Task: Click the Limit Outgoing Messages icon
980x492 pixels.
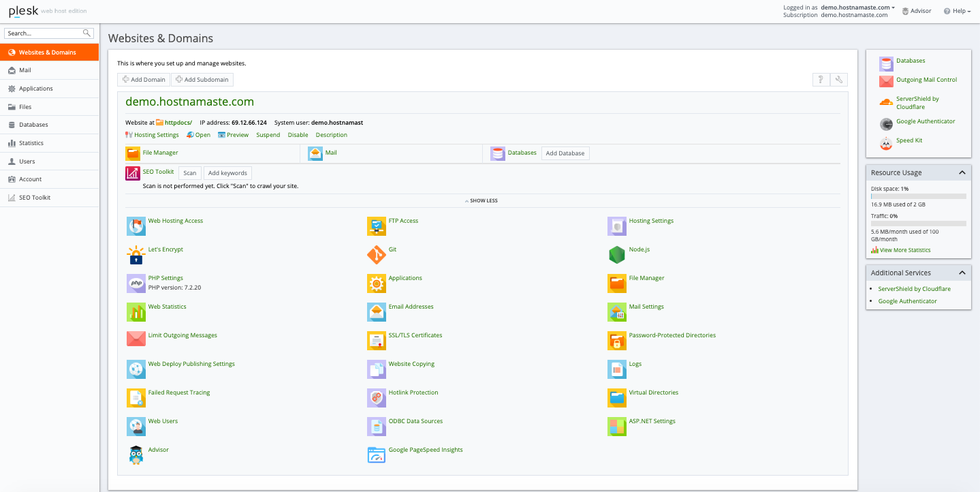Action: click(136, 339)
